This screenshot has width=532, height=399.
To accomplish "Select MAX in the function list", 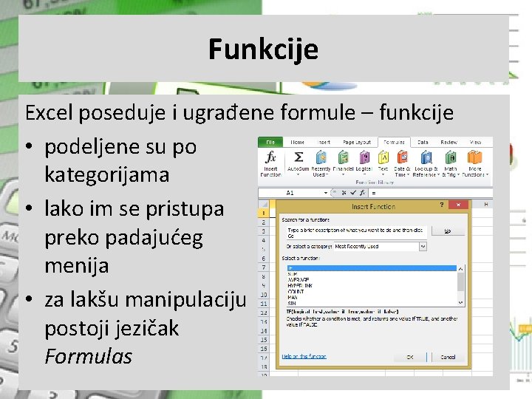I will pyautogui.click(x=372, y=297).
